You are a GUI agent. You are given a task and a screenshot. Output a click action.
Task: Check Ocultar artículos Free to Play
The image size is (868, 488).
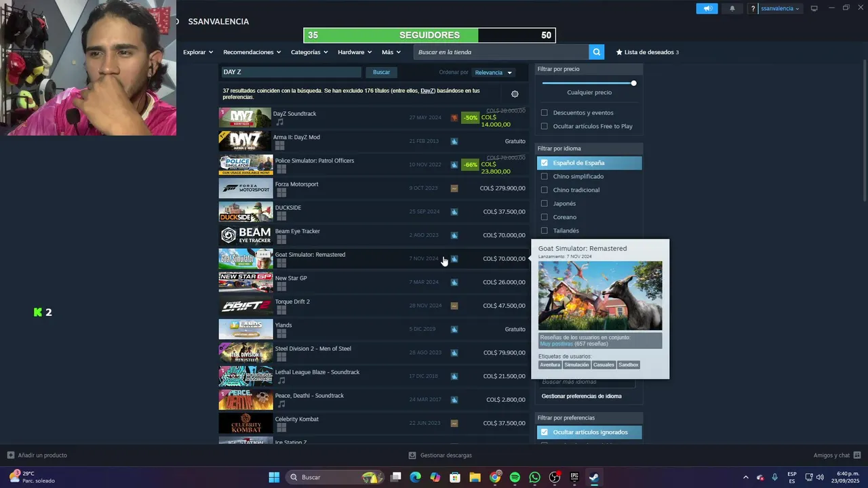(x=544, y=126)
